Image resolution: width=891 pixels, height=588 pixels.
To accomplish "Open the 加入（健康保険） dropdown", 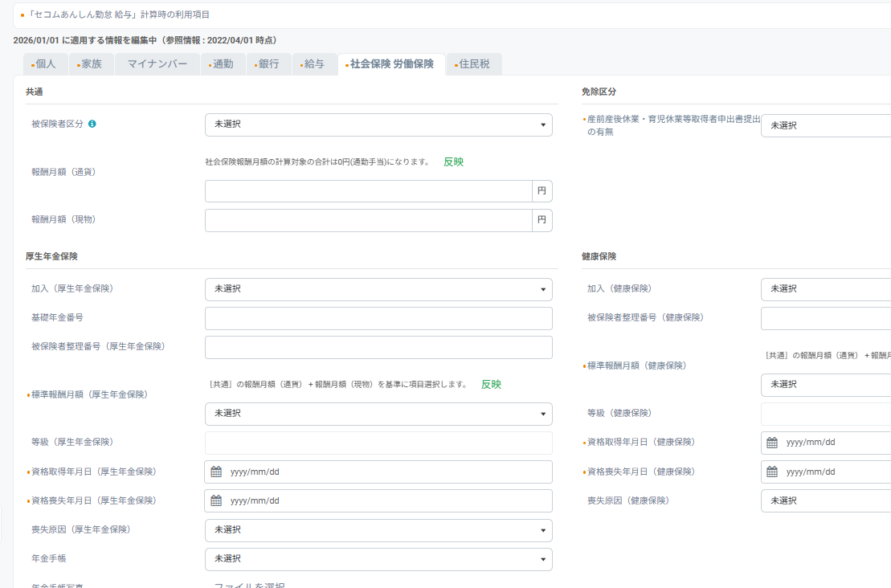I will pos(825,289).
